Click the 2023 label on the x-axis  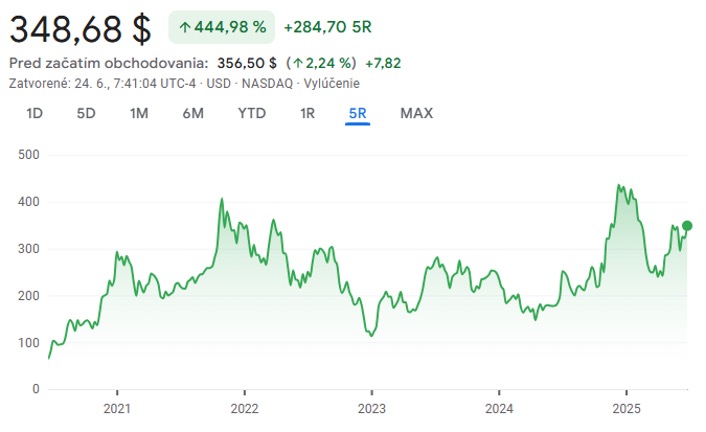click(x=371, y=408)
